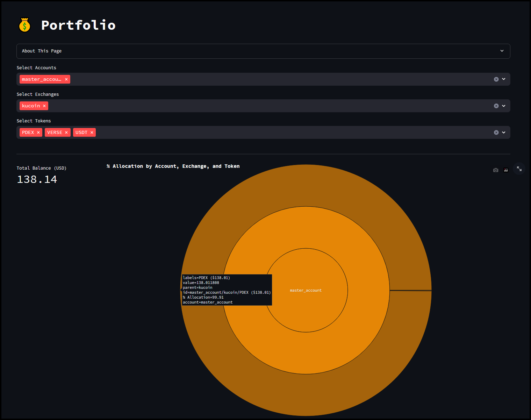Remove the PDEX token tag
The width and height of the screenshot is (531, 420).
pyautogui.click(x=38, y=133)
